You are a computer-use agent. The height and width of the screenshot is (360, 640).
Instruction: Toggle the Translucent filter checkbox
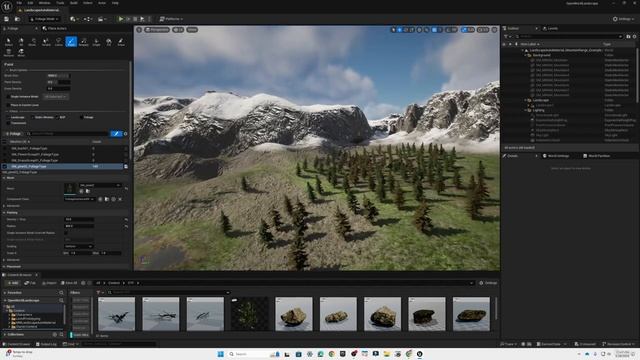(8, 123)
